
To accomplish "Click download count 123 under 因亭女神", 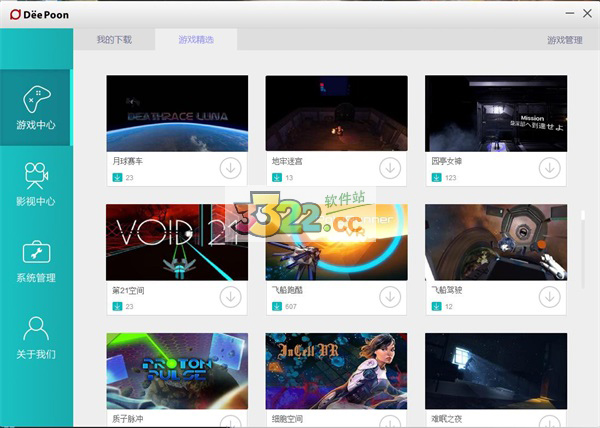I will point(450,178).
